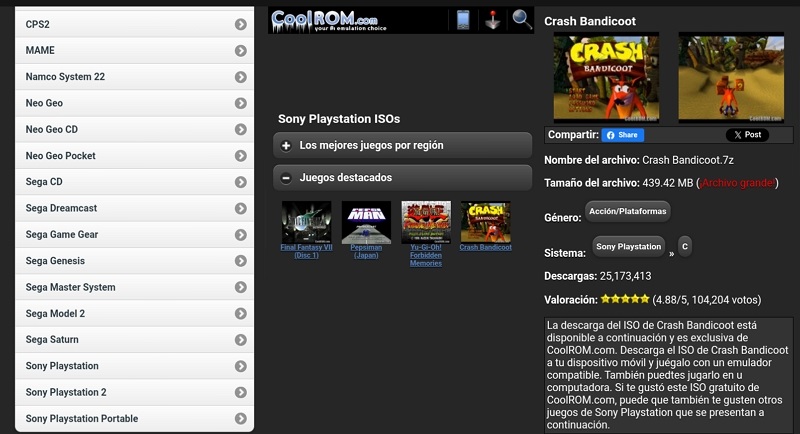Click the arrow icon beside Sega Model 2
This screenshot has width=800, height=434.
click(241, 314)
